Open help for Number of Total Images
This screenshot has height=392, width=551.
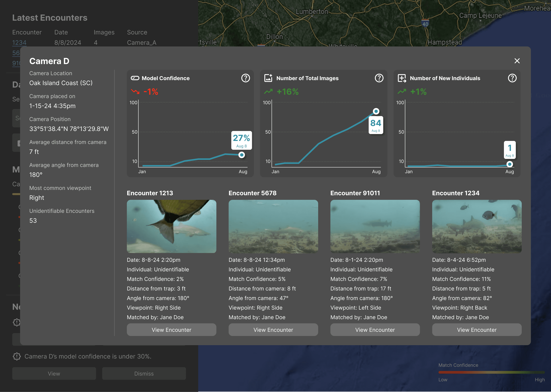[379, 78]
